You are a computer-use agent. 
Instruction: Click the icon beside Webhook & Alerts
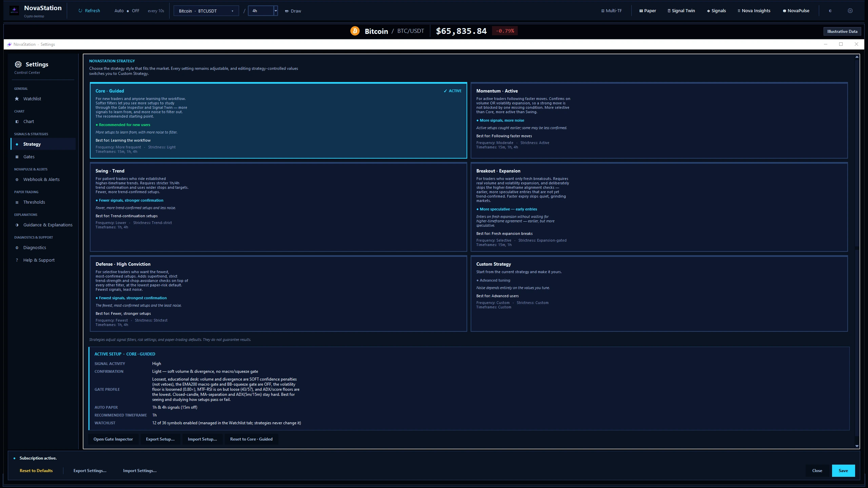click(17, 180)
